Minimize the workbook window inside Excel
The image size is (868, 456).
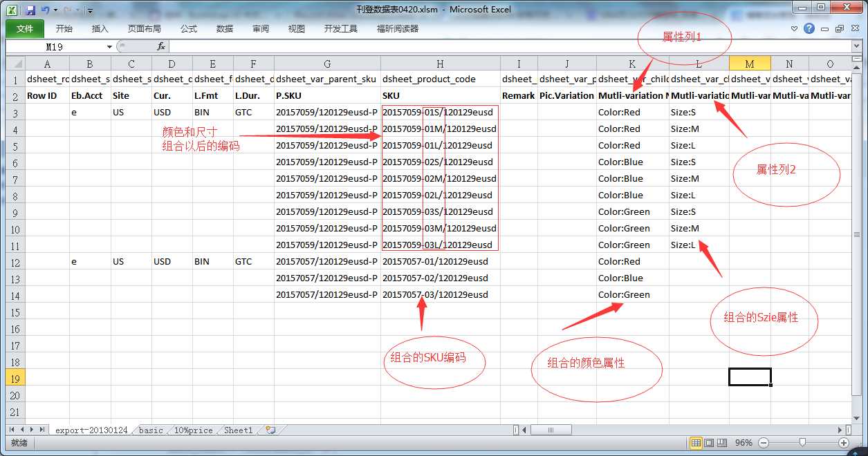(826, 29)
